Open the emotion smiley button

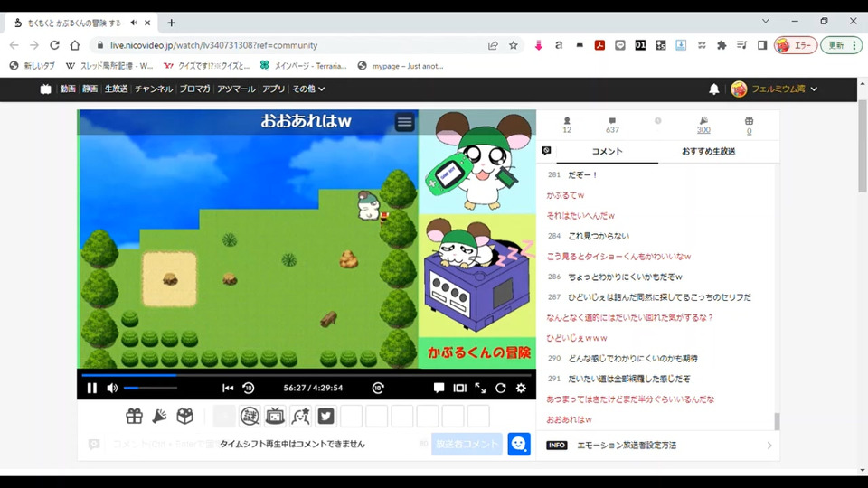[x=519, y=444]
